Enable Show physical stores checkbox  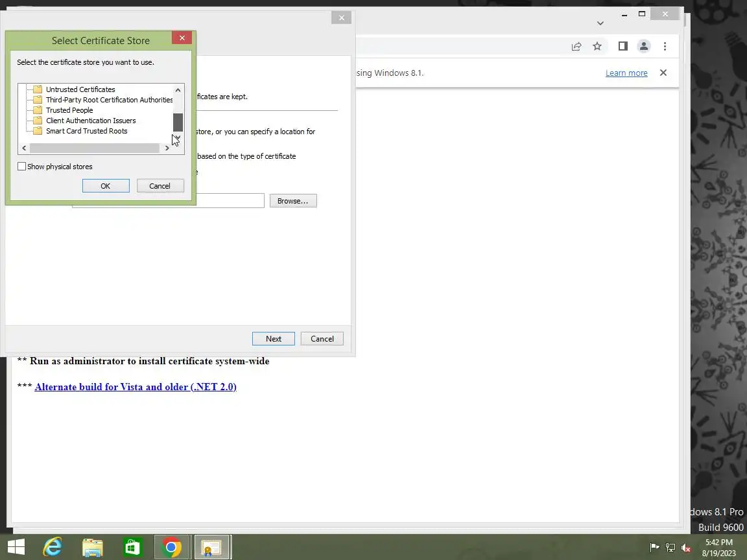(22, 167)
